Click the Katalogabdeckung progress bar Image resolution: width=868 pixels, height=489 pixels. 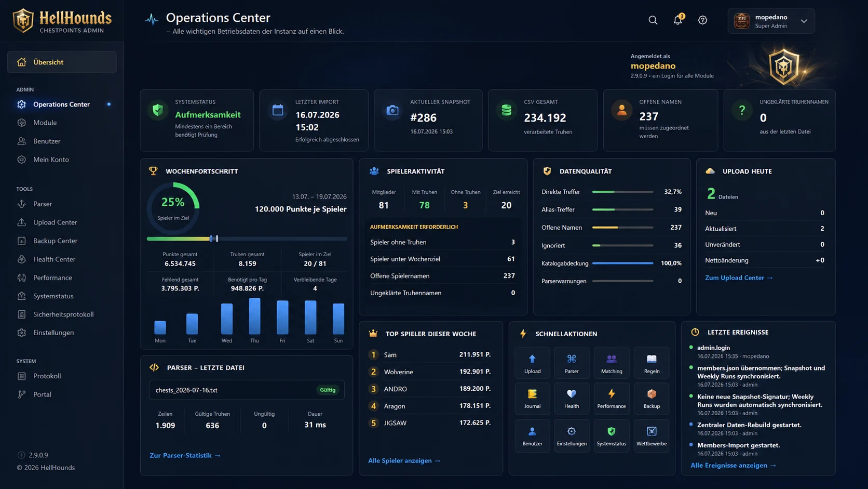[x=622, y=263]
